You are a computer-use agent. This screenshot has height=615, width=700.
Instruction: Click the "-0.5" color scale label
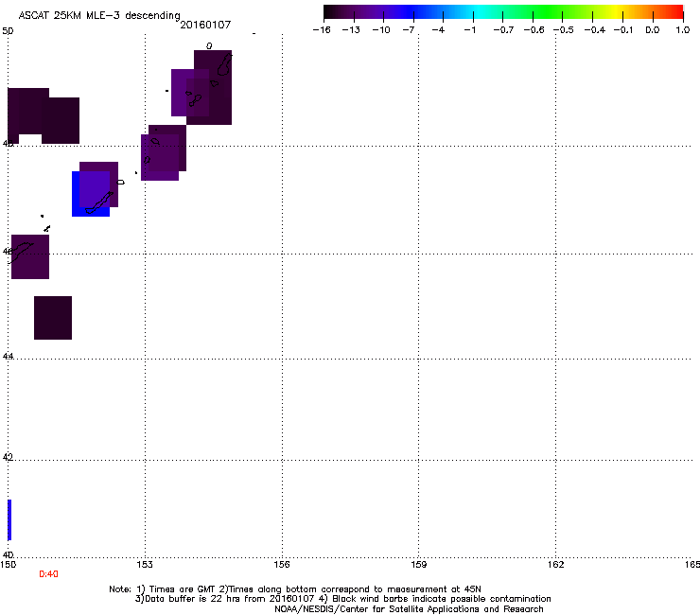[564, 30]
